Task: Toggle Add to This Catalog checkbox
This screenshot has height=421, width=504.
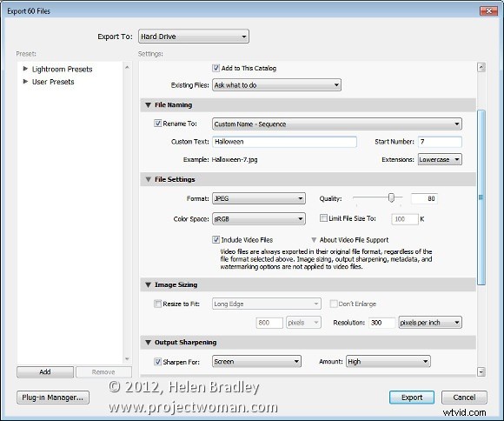Action: coord(216,68)
